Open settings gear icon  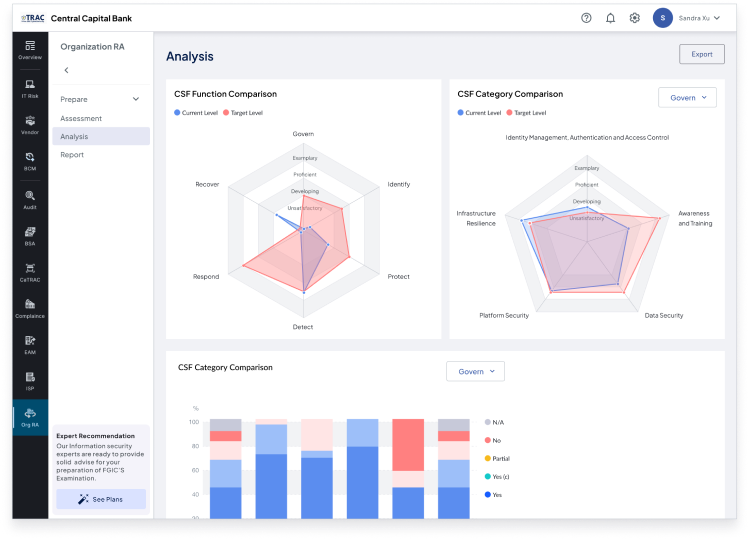634,18
